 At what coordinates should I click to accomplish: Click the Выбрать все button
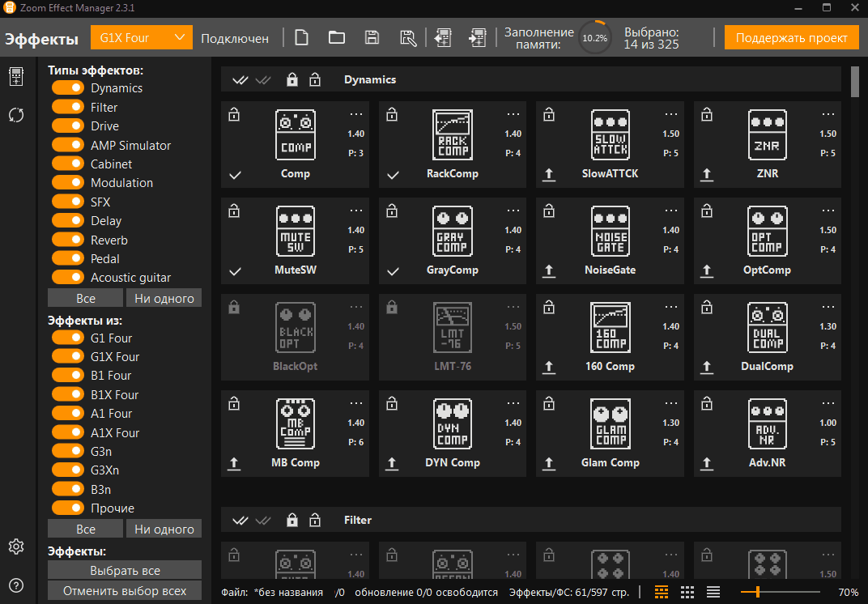125,571
